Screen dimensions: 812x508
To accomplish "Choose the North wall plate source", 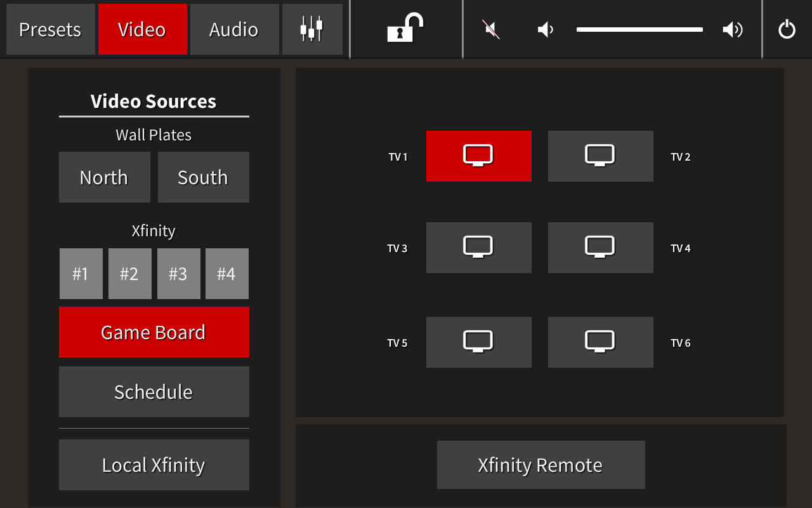I will tap(104, 177).
